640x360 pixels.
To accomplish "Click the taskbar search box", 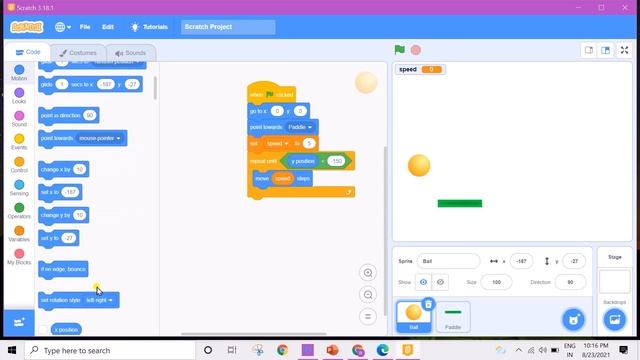I will pos(110,350).
